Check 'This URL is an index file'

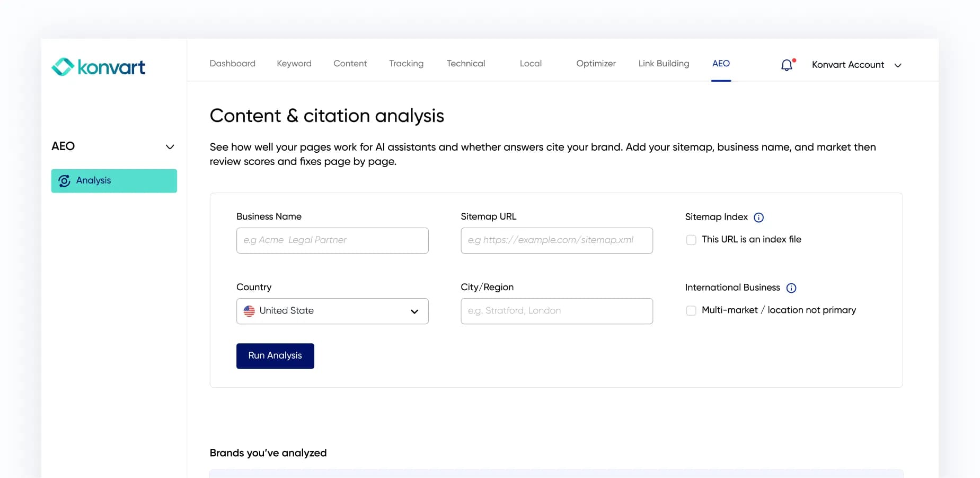[691, 240]
